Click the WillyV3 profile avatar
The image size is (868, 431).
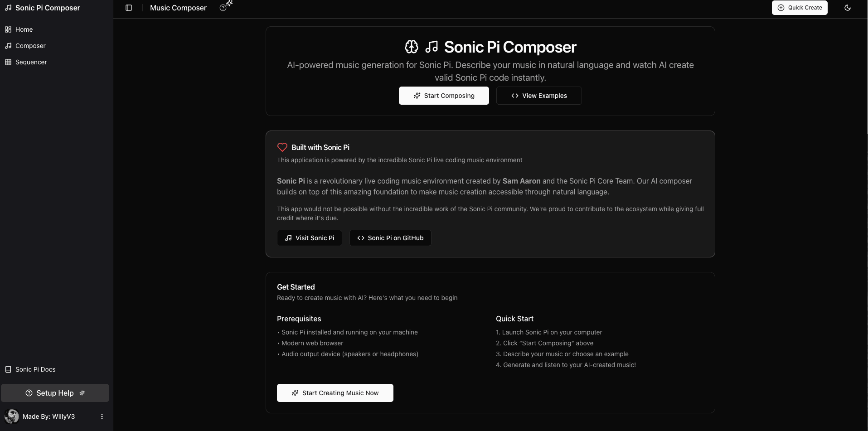point(12,416)
